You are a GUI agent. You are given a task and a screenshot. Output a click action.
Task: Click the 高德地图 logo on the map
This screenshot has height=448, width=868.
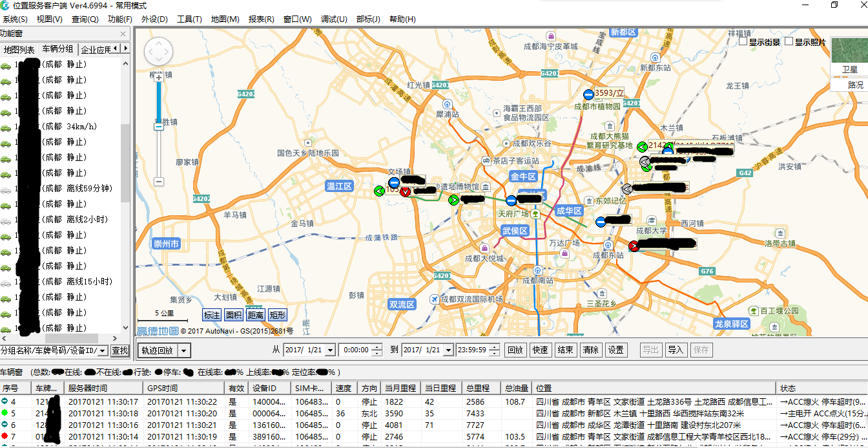click(x=158, y=331)
